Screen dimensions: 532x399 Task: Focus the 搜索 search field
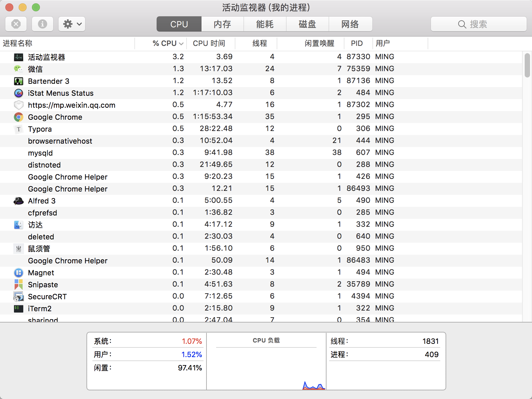click(x=479, y=24)
